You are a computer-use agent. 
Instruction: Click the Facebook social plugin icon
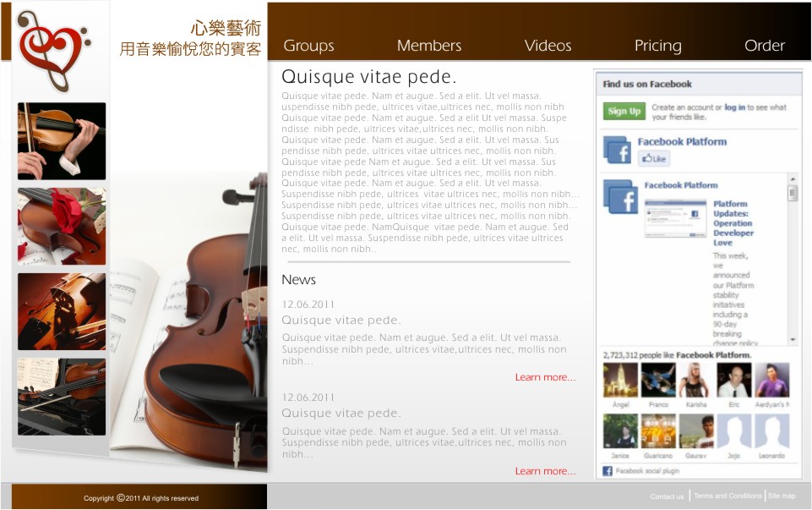608,470
